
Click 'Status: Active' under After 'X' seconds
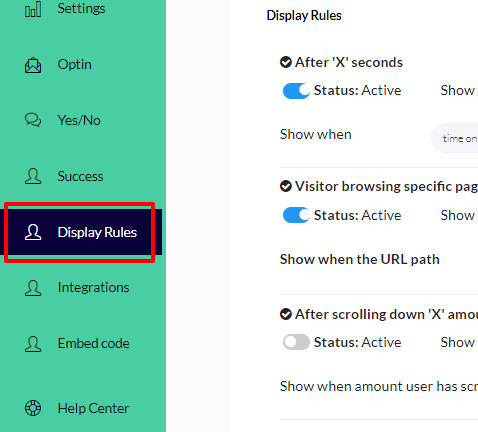point(357,90)
